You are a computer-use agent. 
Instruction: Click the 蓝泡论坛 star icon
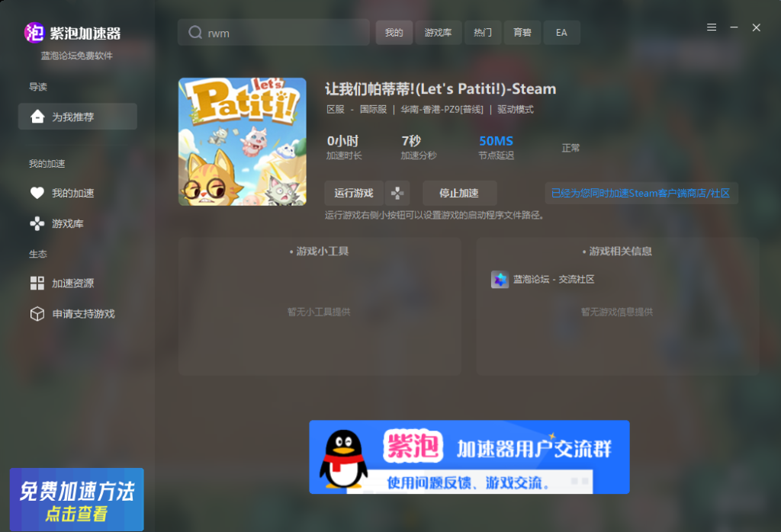click(500, 279)
